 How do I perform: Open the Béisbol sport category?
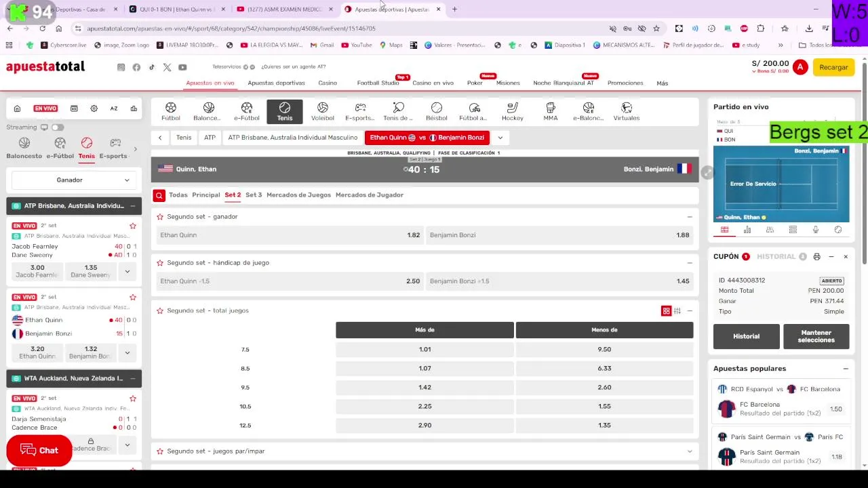point(437,111)
